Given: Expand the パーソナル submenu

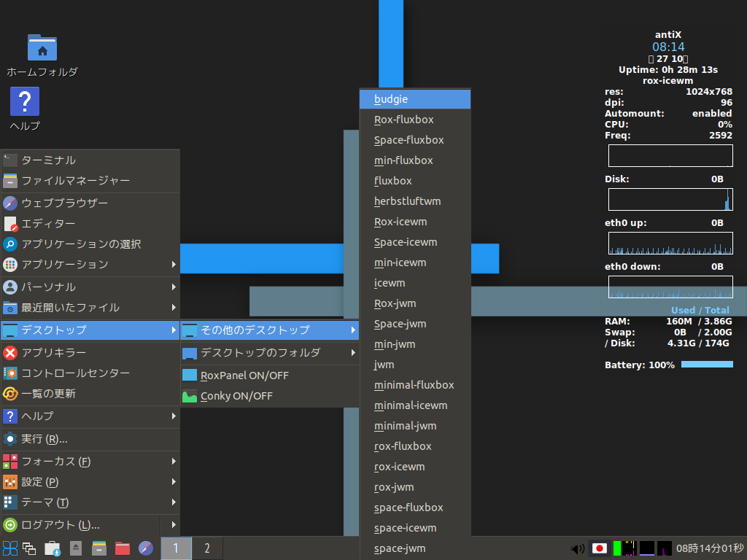Looking at the screenshot, I should pyautogui.click(x=90, y=287).
